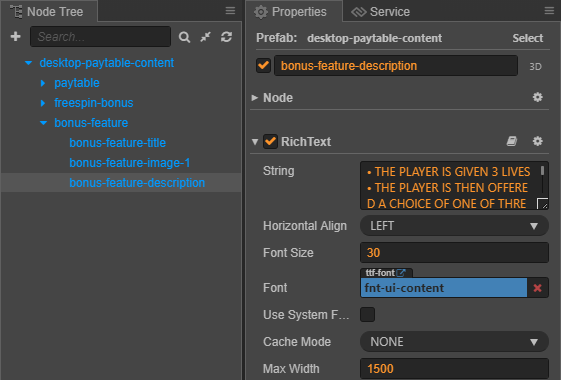Expand the Node properties section
561x380 pixels.
(255, 98)
